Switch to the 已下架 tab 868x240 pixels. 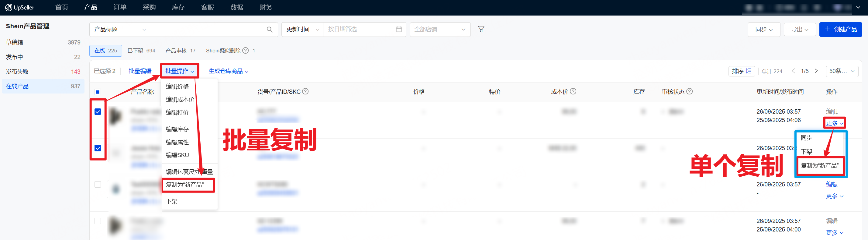coord(141,51)
